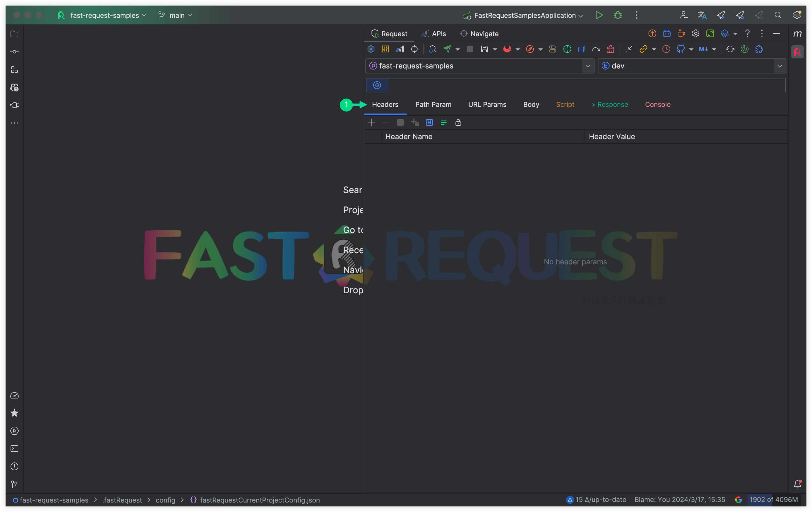
Task: Click the orange coffee cup icon
Action: tap(681, 33)
